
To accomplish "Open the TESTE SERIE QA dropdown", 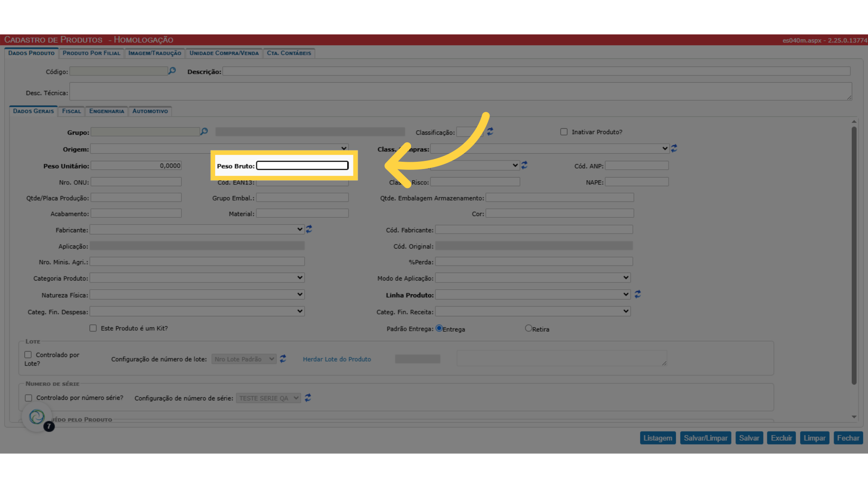I will (x=269, y=398).
